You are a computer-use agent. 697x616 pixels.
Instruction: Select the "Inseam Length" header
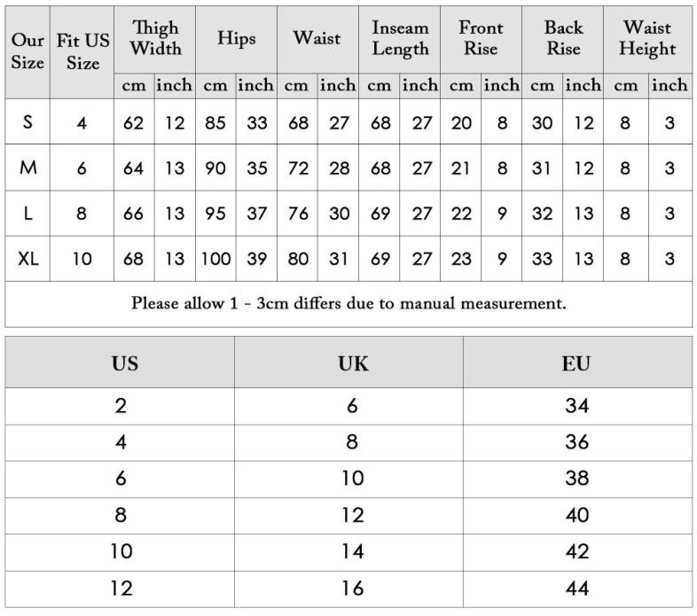click(x=400, y=39)
